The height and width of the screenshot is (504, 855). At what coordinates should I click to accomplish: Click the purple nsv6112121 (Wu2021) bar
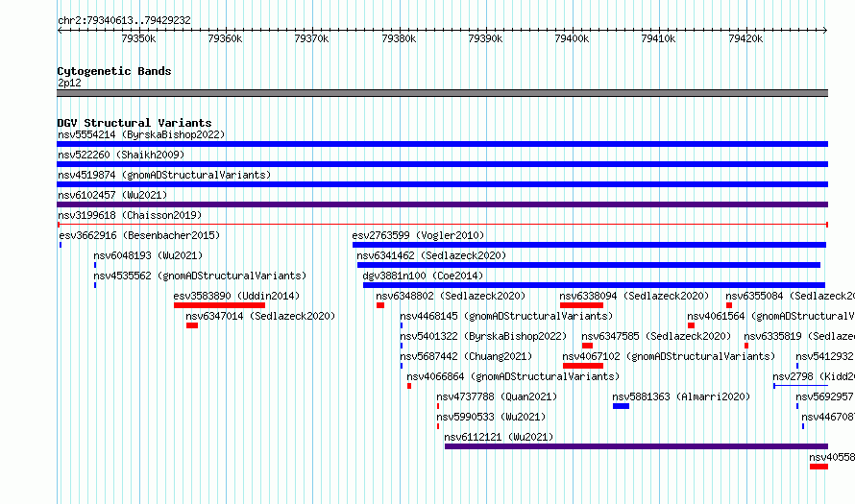636,446
